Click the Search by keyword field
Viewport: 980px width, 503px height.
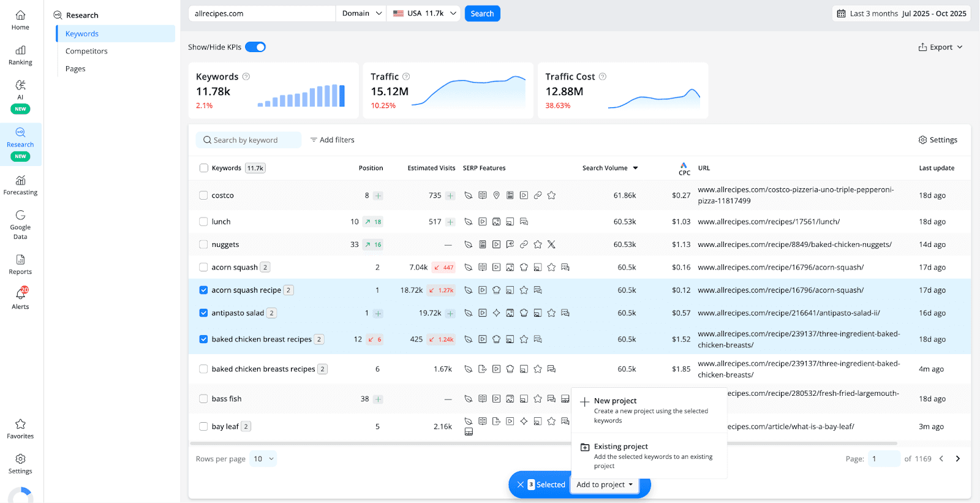tap(249, 140)
